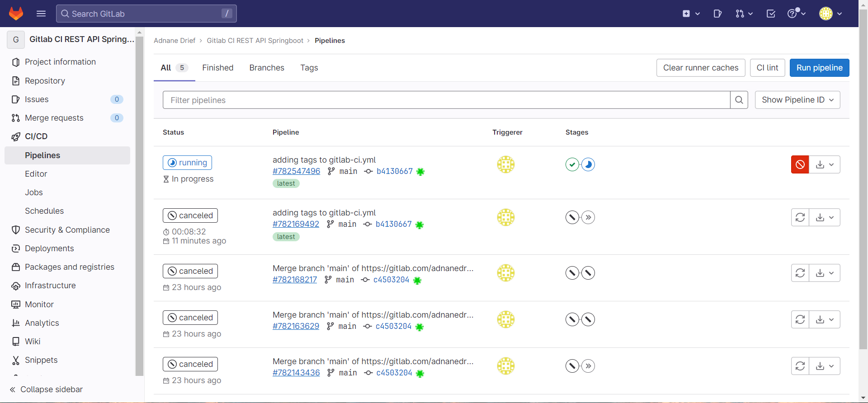The image size is (868, 403).
Task: Open Jobs in the CI/CD sidebar
Action: tap(34, 192)
